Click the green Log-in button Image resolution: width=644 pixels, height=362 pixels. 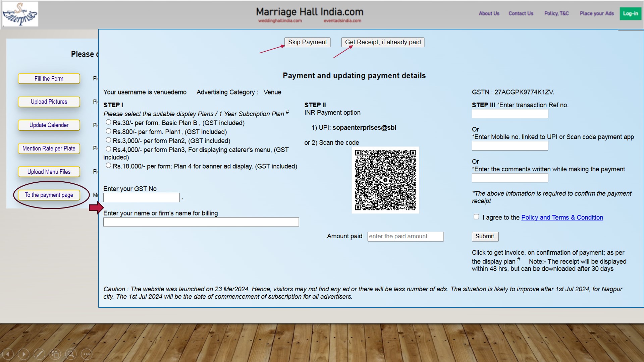pyautogui.click(x=631, y=13)
